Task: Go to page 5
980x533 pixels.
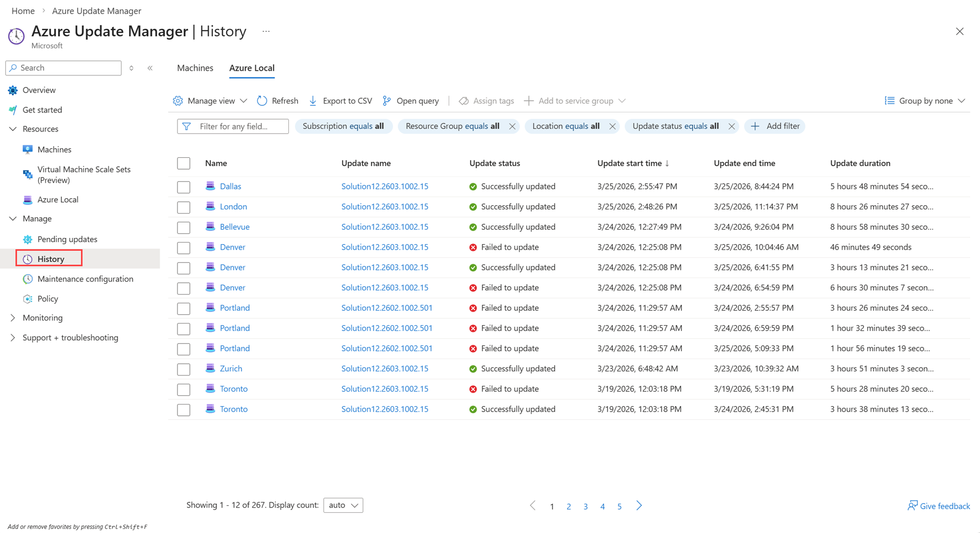Action: coord(619,506)
